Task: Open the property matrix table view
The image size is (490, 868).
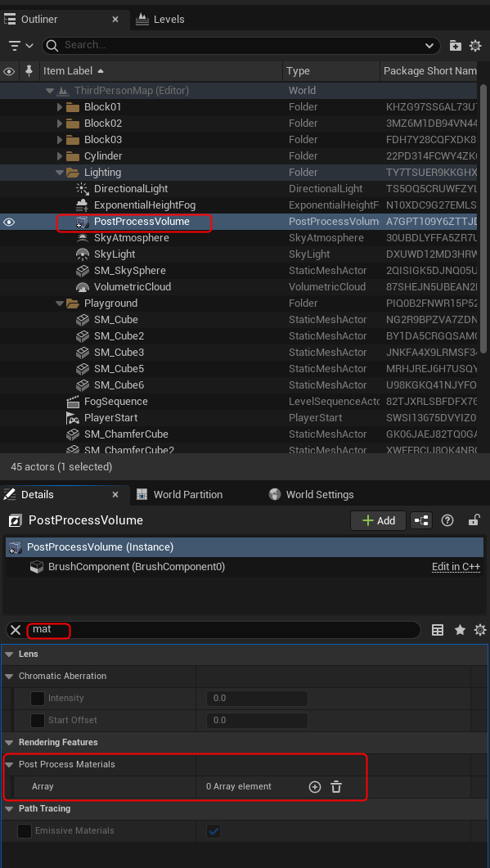Action: (438, 630)
